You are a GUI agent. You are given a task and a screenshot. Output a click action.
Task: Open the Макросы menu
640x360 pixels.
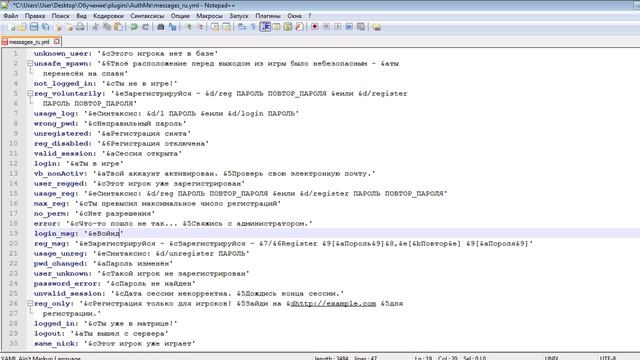[209, 16]
